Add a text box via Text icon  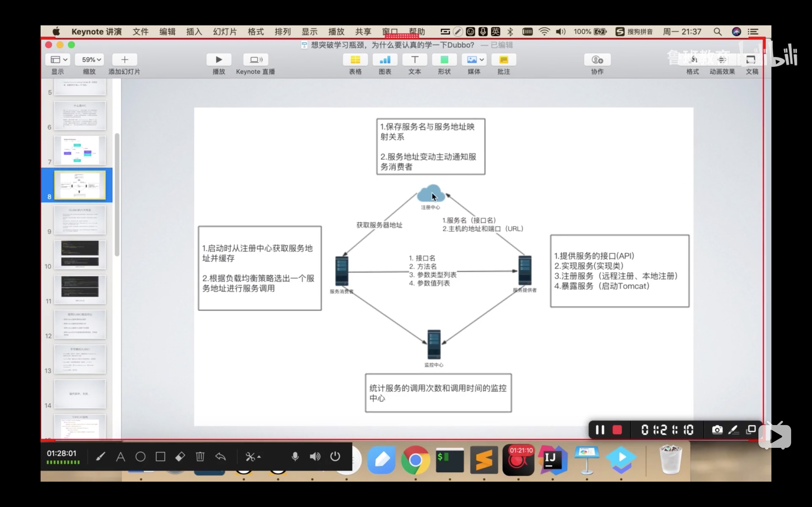[414, 60]
